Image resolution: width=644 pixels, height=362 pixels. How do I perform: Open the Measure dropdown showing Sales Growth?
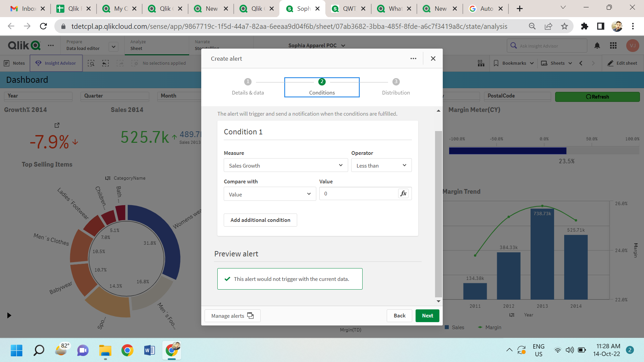tap(285, 165)
